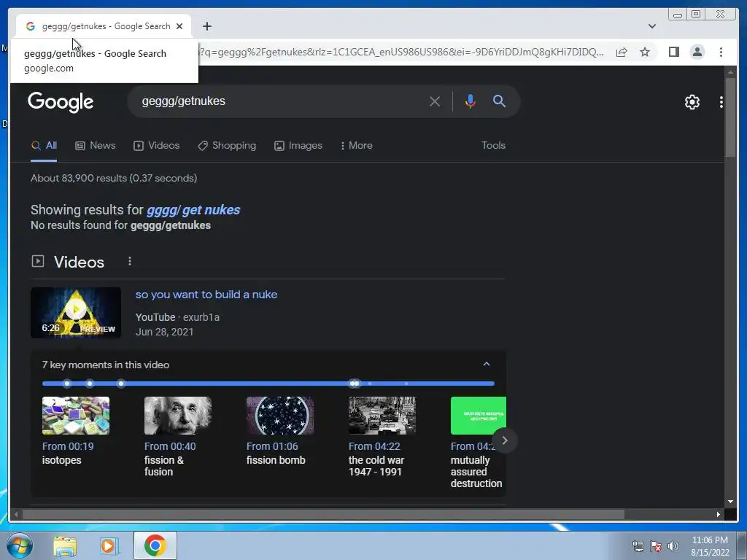Click the magnifier search button
The height and width of the screenshot is (560, 747).
pos(499,101)
